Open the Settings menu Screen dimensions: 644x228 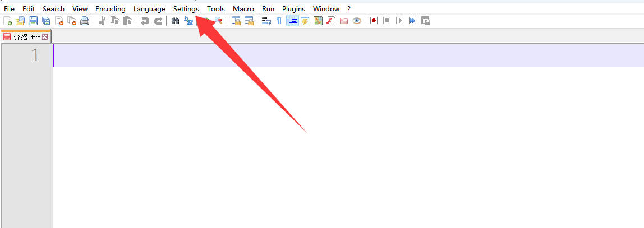(186, 8)
